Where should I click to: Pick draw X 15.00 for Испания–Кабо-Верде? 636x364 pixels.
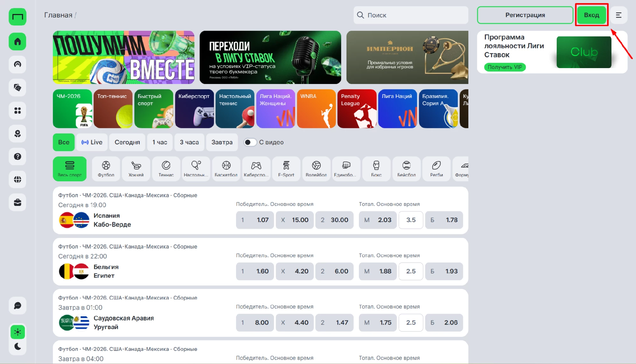tap(295, 220)
